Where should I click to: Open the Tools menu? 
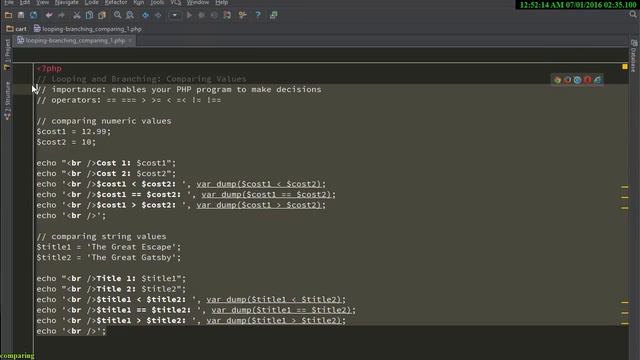[x=157, y=2]
